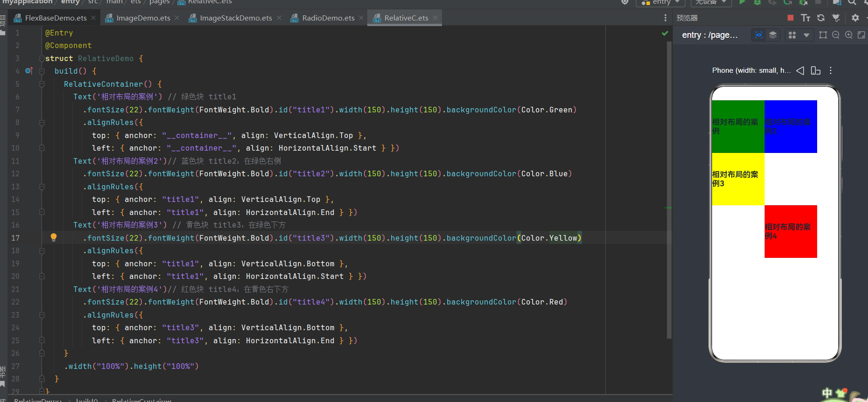Close the FlexBaseDemo.ets tab
Viewport: 868px width, 402px height.
tap(93, 18)
